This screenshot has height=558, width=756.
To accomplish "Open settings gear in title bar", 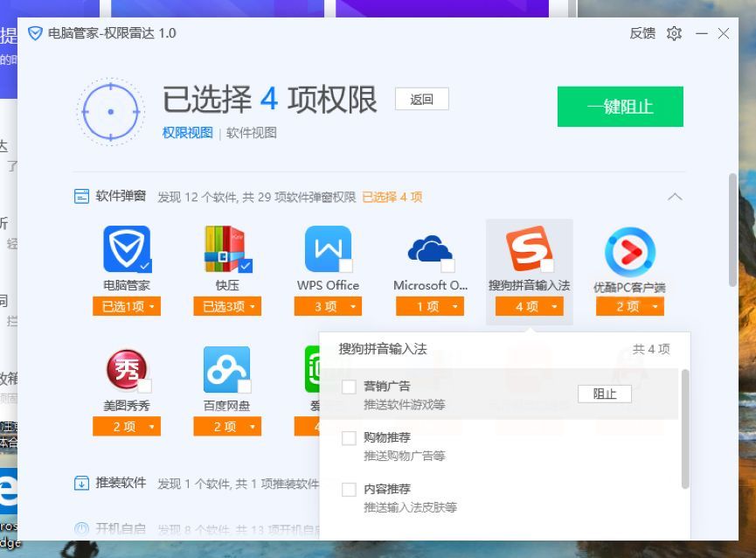I will tap(674, 33).
